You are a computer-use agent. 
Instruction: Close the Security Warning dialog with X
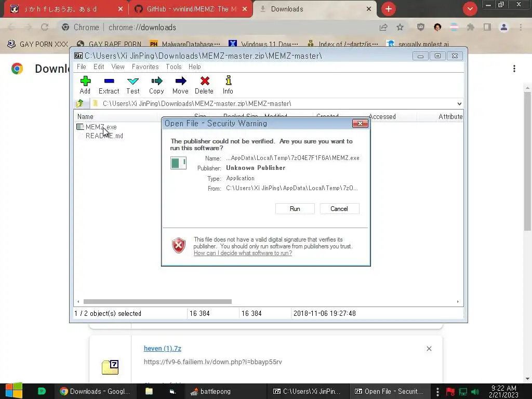coord(360,124)
